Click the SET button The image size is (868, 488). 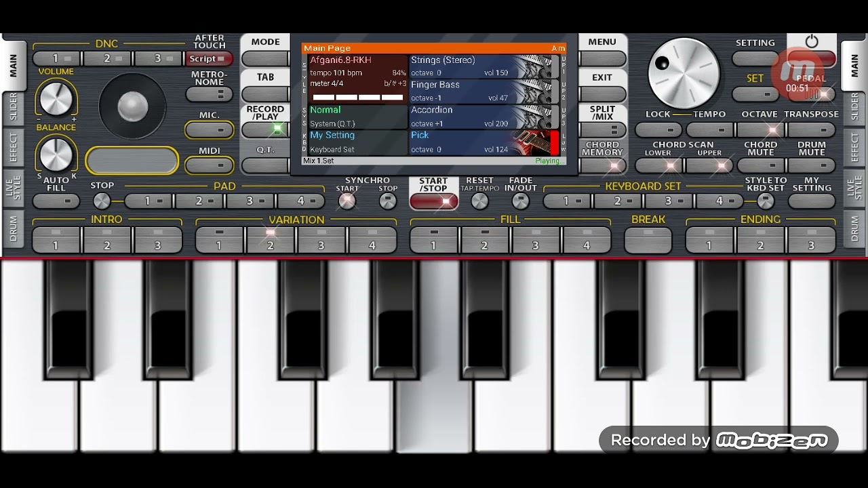(x=755, y=94)
